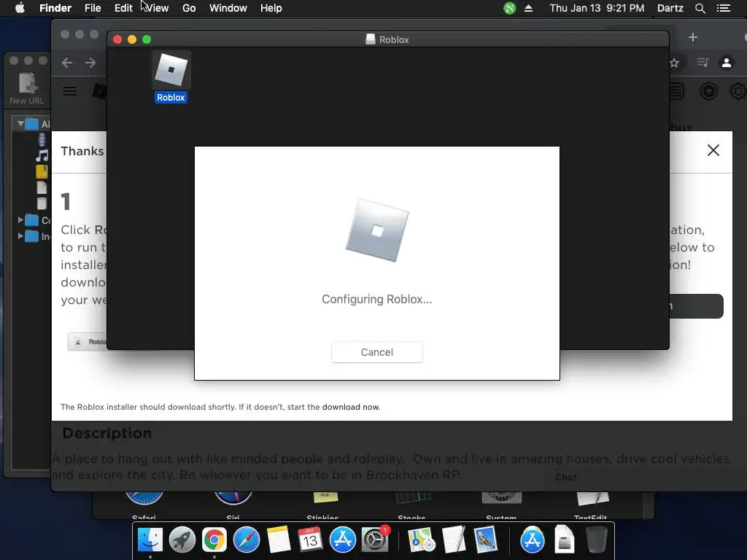Click the Roblox disk icon in window title
This screenshot has width=747, height=560.
point(370,39)
